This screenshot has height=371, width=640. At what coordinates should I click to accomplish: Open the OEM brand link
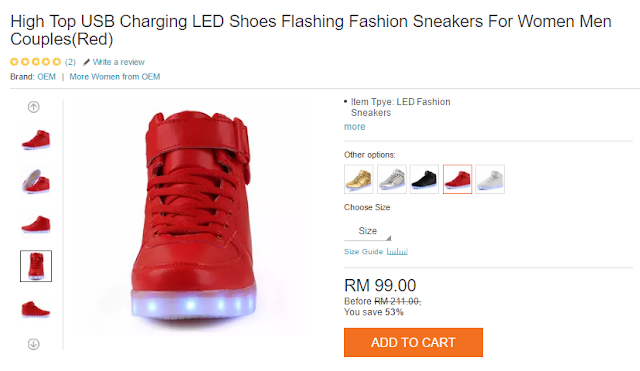click(x=47, y=77)
